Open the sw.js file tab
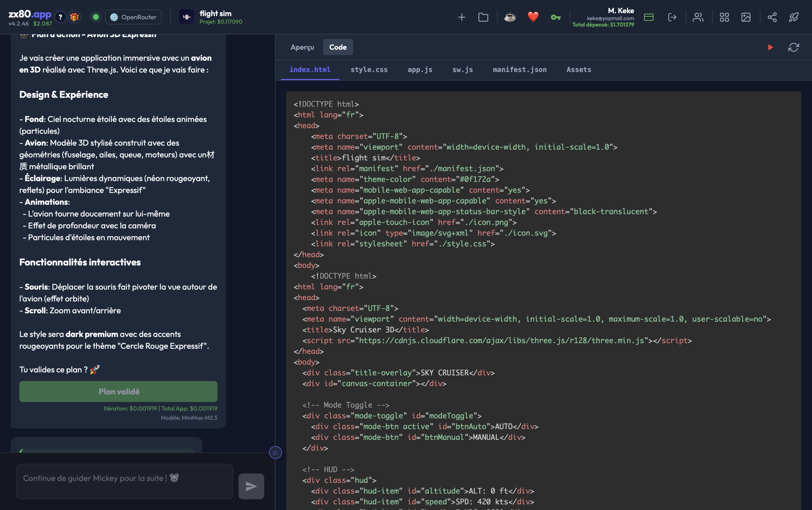The height and width of the screenshot is (510, 812). point(462,70)
